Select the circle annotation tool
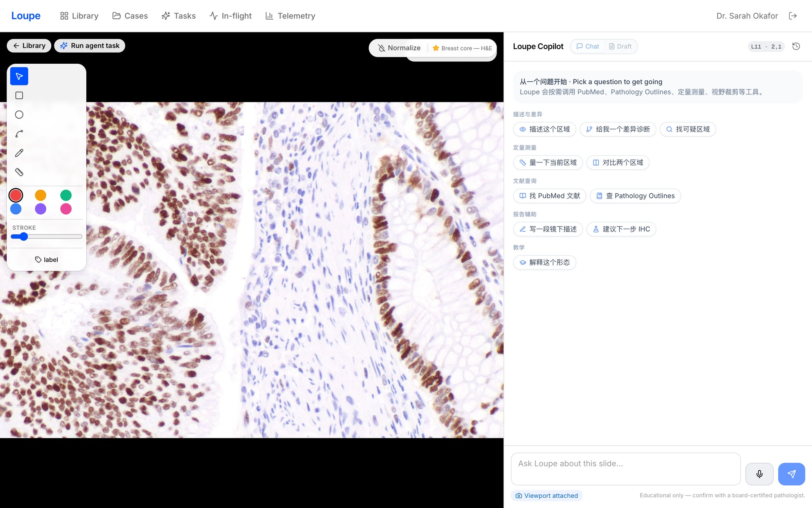This screenshot has width=812, height=508. click(19, 115)
